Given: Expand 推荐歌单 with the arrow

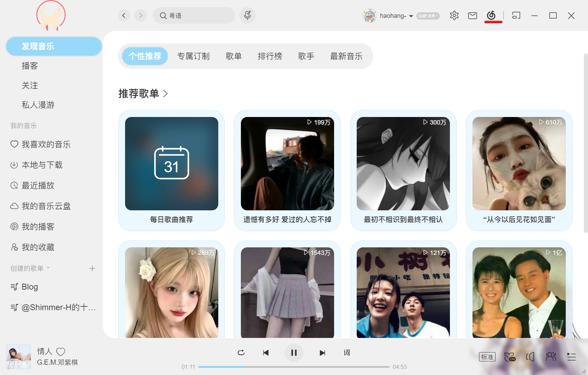Looking at the screenshot, I should coord(166,94).
